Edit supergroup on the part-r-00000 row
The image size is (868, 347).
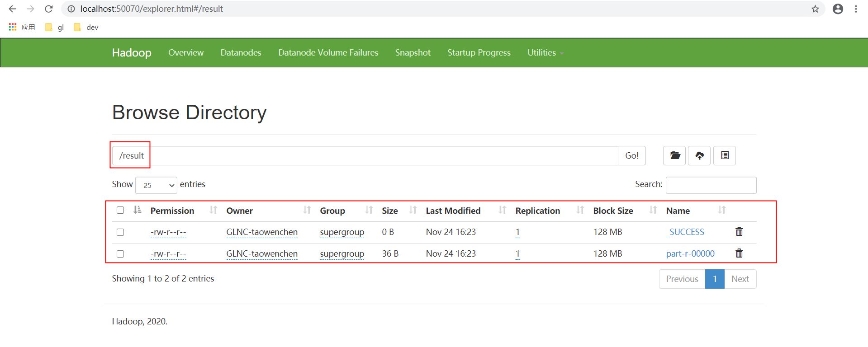[342, 253]
